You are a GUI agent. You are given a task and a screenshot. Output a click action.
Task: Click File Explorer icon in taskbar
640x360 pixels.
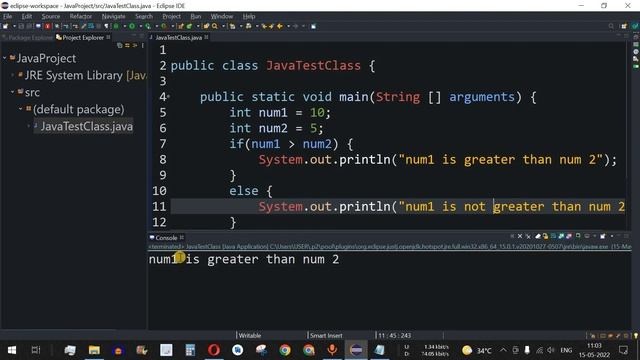(94, 350)
